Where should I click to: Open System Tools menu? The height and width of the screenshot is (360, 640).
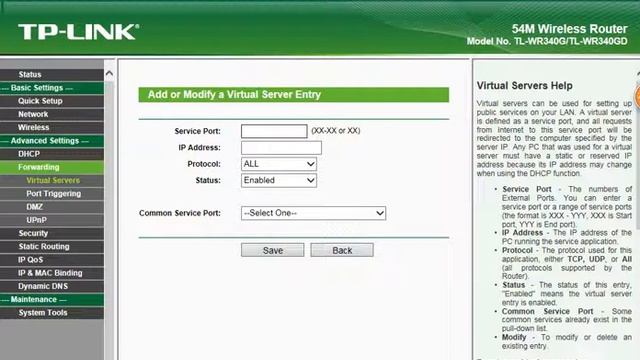point(52,313)
